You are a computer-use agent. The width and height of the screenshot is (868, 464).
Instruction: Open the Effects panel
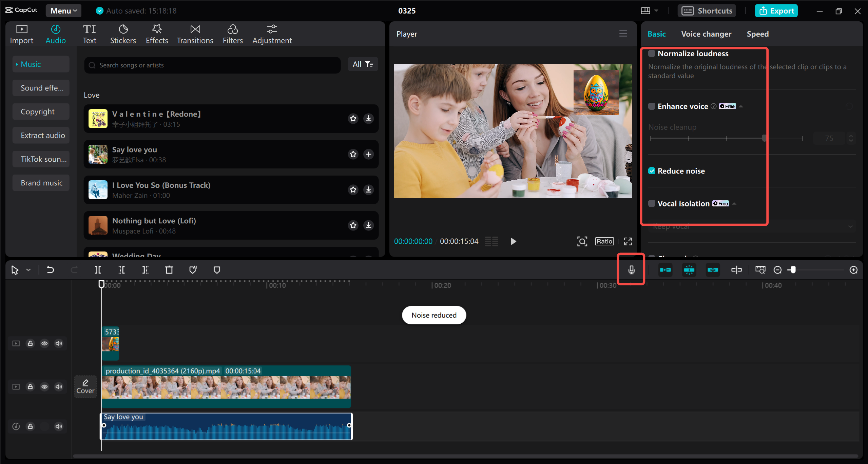pos(156,33)
